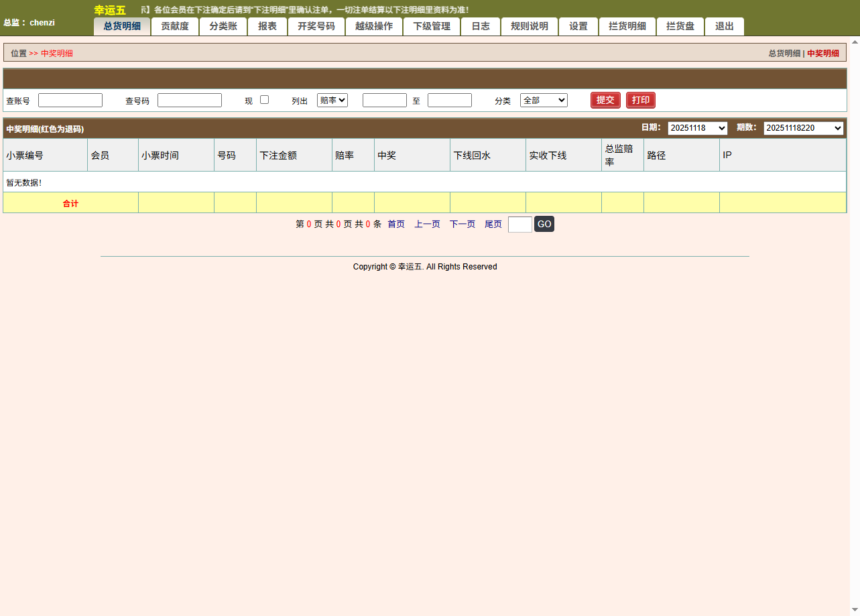Tick the 现 checkbox
The image size is (860, 616).
pos(265,100)
